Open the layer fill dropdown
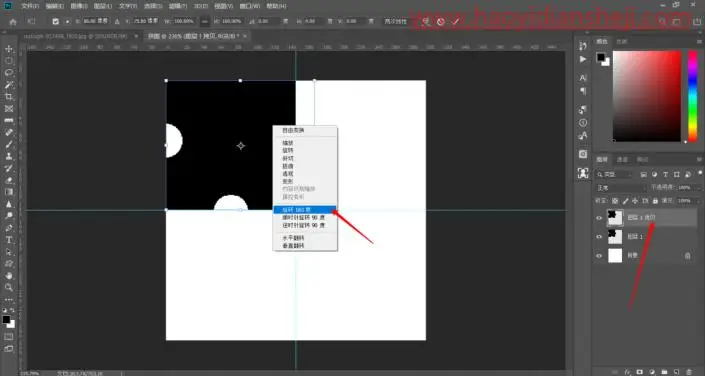The image size is (705, 376). coord(689,201)
